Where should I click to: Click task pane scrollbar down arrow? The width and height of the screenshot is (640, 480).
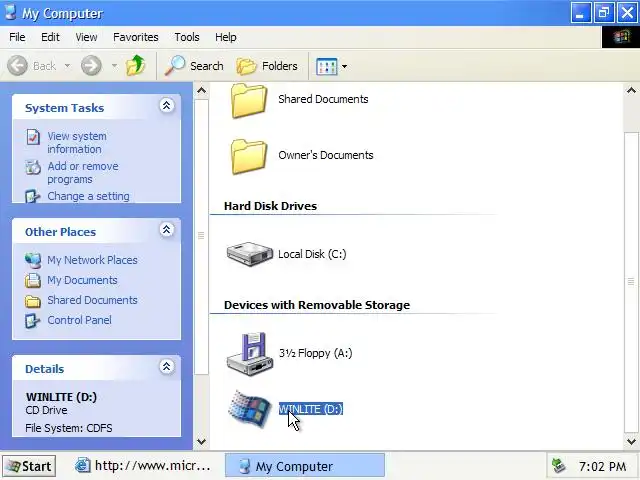[201, 441]
